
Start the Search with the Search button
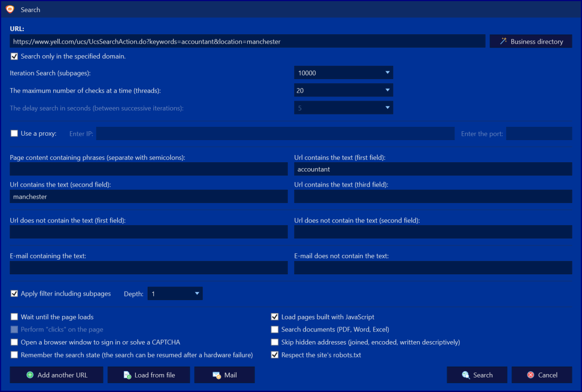(477, 375)
